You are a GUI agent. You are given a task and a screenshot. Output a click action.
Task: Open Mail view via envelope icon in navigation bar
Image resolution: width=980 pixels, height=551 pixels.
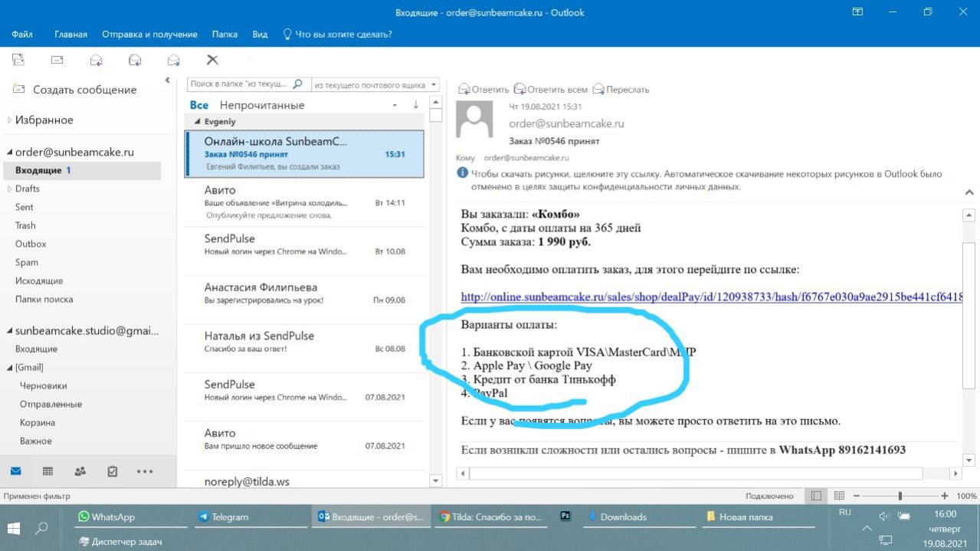pyautogui.click(x=15, y=471)
